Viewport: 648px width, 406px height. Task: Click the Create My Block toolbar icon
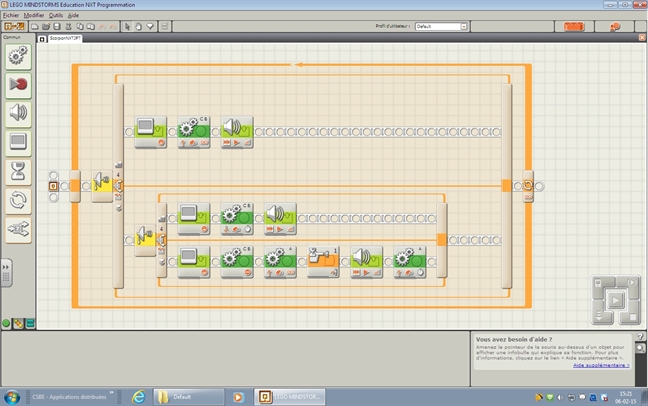pyautogui.click(x=164, y=26)
